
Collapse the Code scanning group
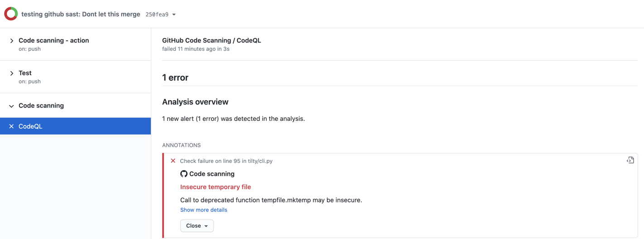[12, 106]
